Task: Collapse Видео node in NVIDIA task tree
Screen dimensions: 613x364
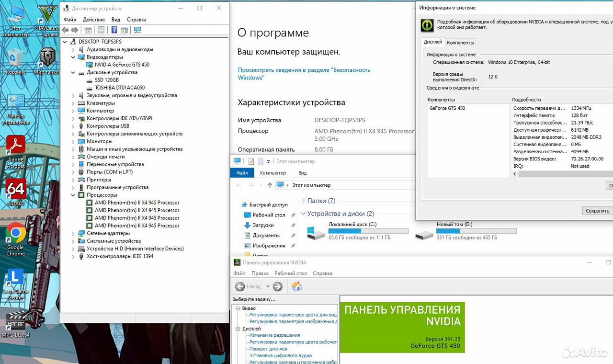Action: click(238, 308)
